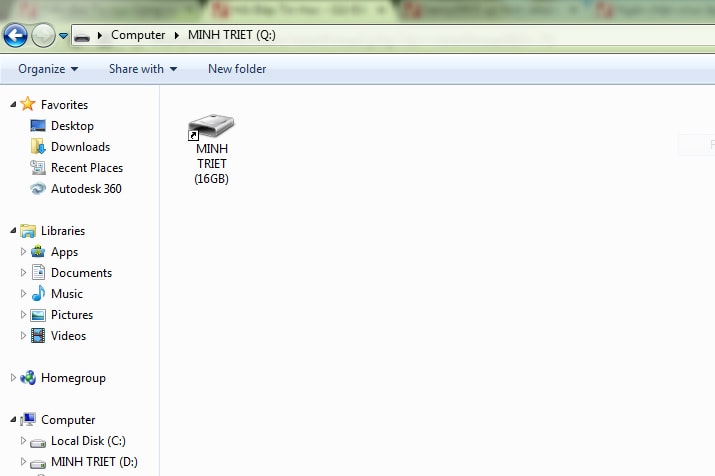Open the Share with dropdown menu
This screenshot has width=715, height=476.
[142, 69]
